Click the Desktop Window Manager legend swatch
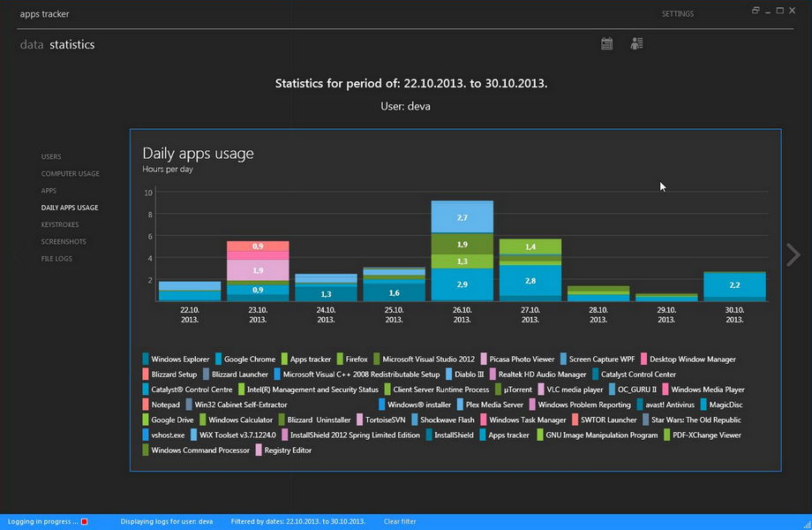Viewport: 812px width, 530px height. (x=643, y=359)
